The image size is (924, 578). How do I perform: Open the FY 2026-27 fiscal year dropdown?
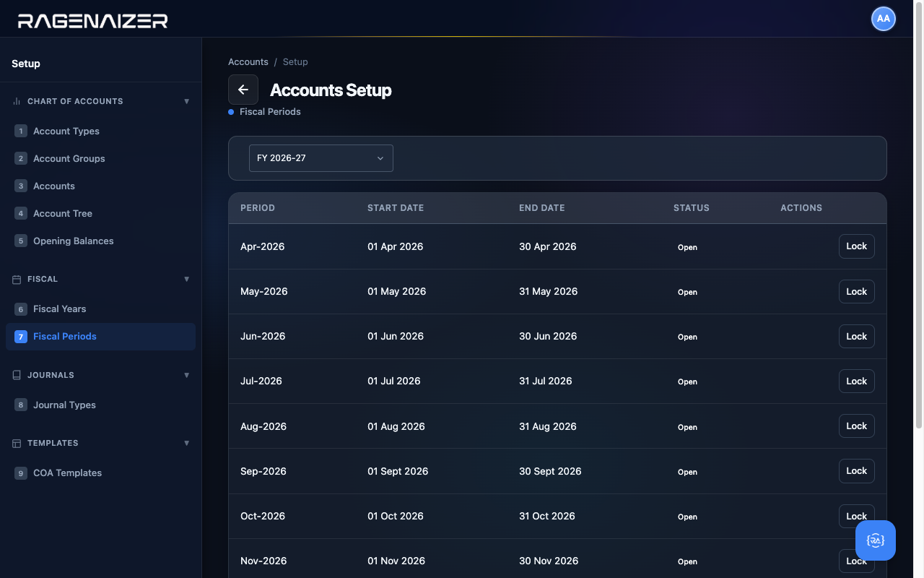coord(321,158)
